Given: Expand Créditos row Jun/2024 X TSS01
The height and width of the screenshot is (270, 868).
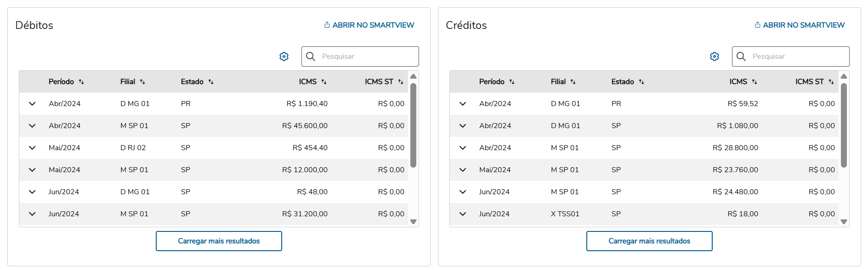Looking at the screenshot, I should 463,214.
